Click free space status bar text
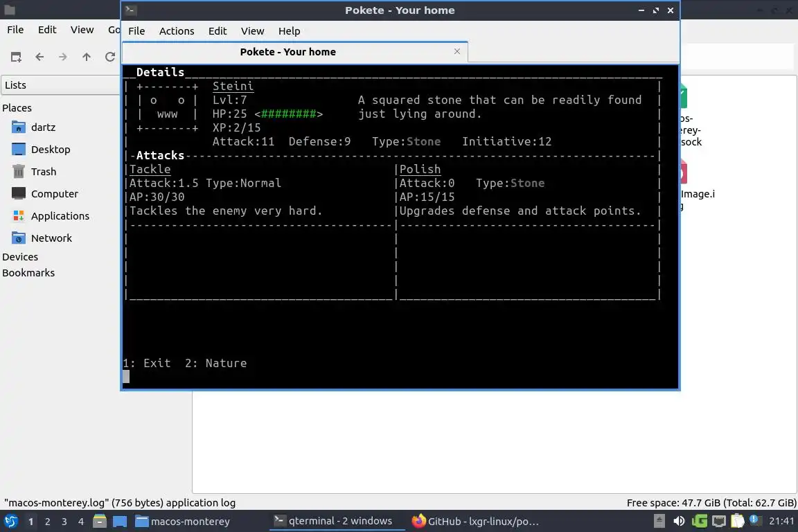Image resolution: width=798 pixels, height=532 pixels. point(711,503)
